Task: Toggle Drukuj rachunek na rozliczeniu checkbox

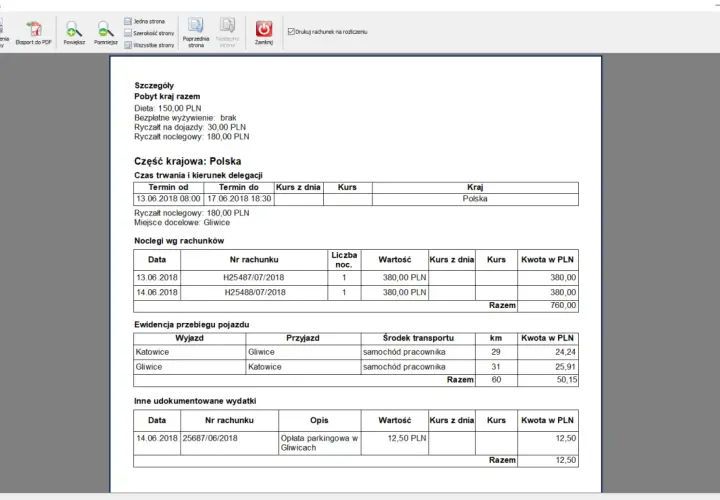Action: coord(291,32)
